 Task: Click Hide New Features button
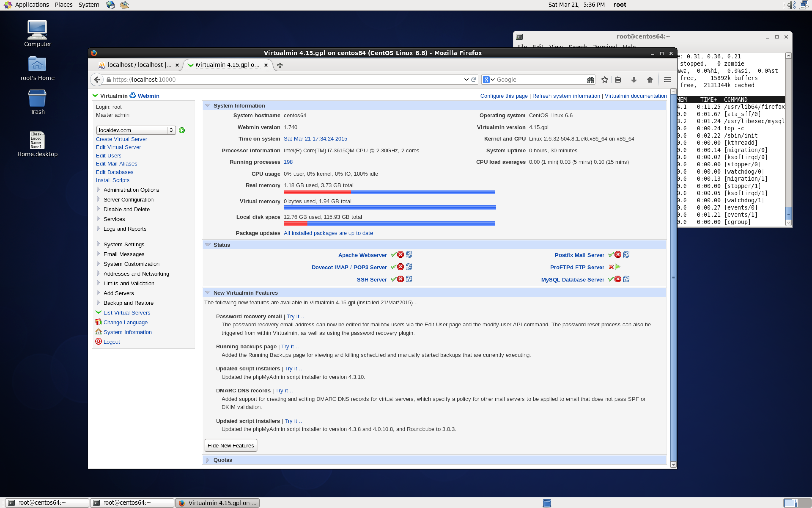(230, 446)
